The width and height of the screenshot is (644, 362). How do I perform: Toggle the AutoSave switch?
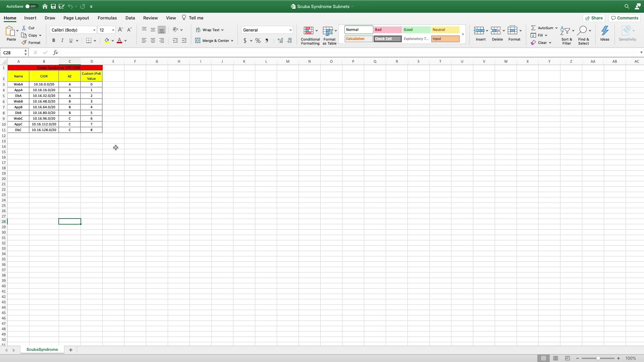(31, 6)
